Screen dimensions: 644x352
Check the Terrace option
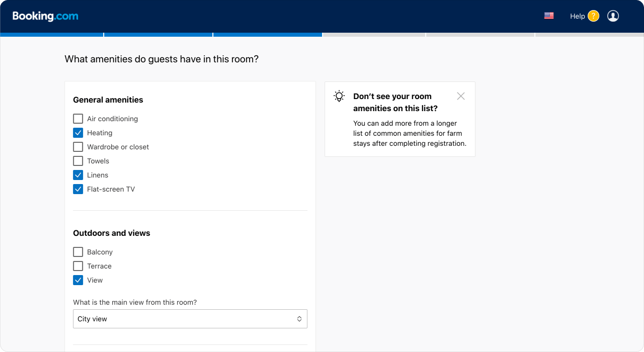coord(78,266)
